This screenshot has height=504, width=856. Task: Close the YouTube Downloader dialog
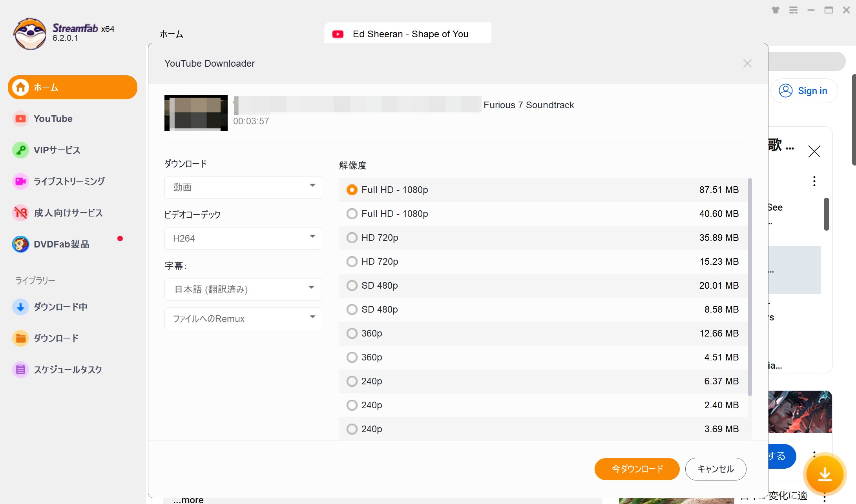(x=747, y=64)
